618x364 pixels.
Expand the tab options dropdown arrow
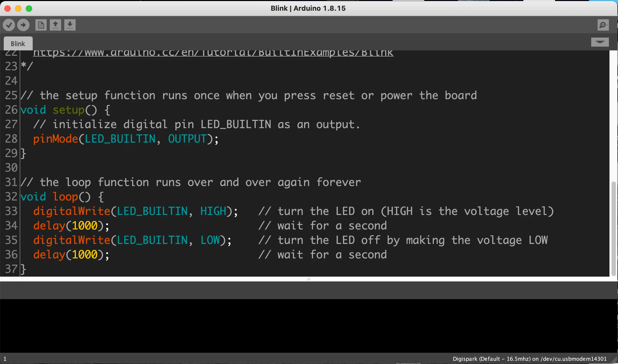point(600,42)
